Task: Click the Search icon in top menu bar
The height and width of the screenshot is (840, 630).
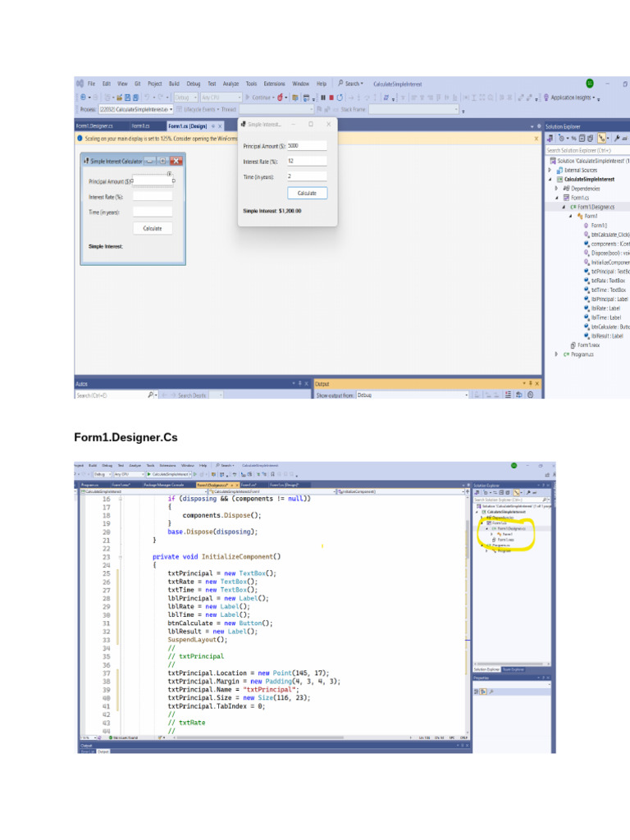Action: coord(341,84)
